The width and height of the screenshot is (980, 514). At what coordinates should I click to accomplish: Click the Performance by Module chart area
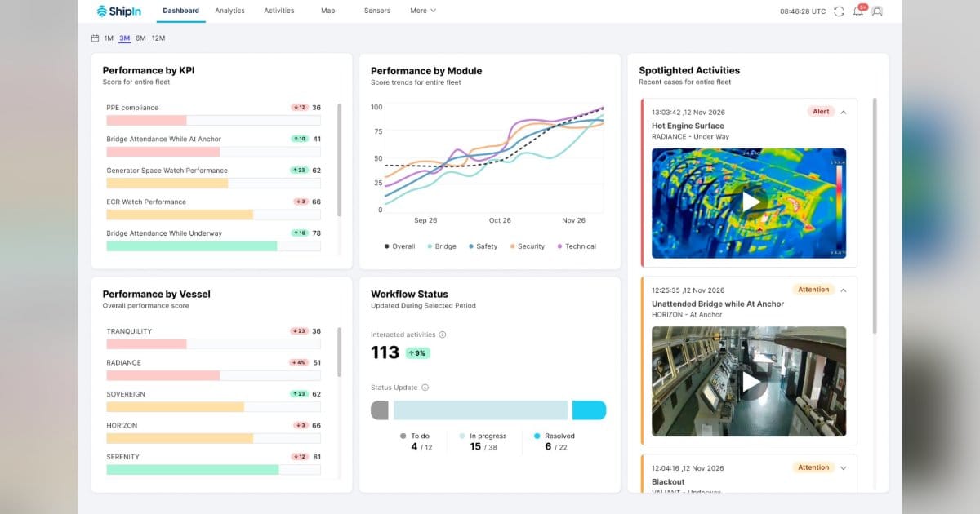coord(494,157)
